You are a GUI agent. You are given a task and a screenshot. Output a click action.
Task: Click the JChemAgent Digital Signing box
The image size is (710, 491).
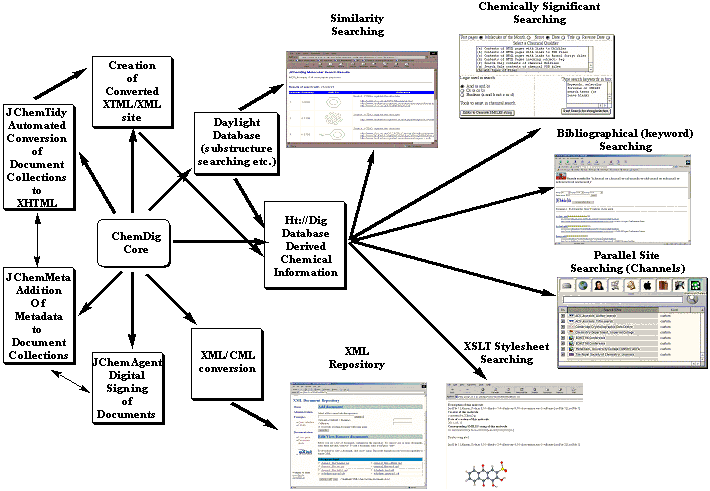[x=127, y=388]
